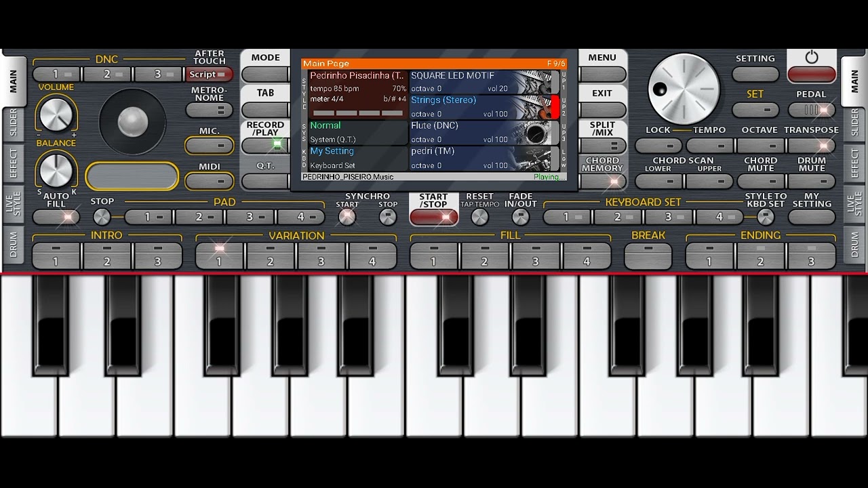
Task: Toggle the MIDI button
Action: (210, 181)
